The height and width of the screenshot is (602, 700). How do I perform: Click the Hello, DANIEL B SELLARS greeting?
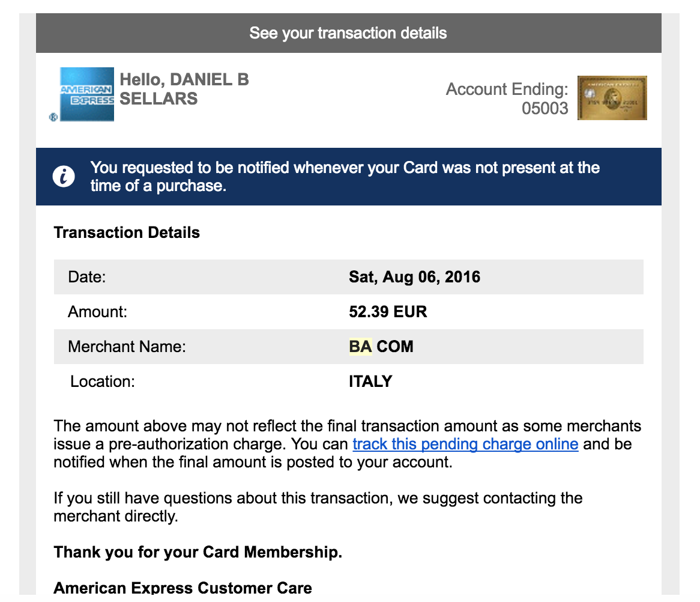[184, 89]
